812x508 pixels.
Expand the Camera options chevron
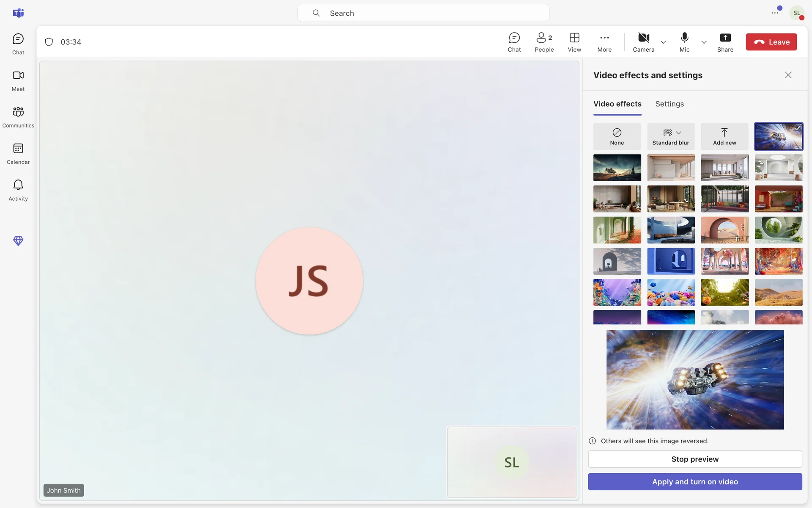click(x=663, y=42)
